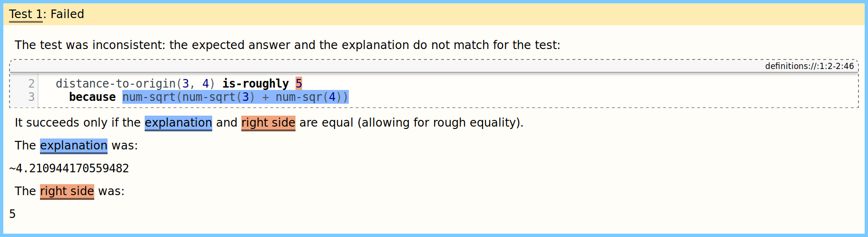Click the definitions://:1:2-2:46 source location
The width and height of the screenshot is (868, 237).
coord(809,66)
